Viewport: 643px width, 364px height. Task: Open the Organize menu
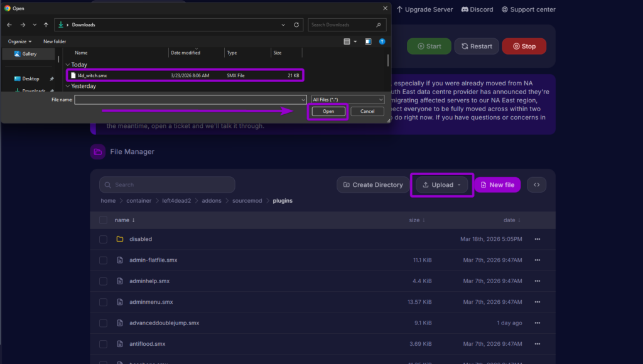[x=17, y=41]
